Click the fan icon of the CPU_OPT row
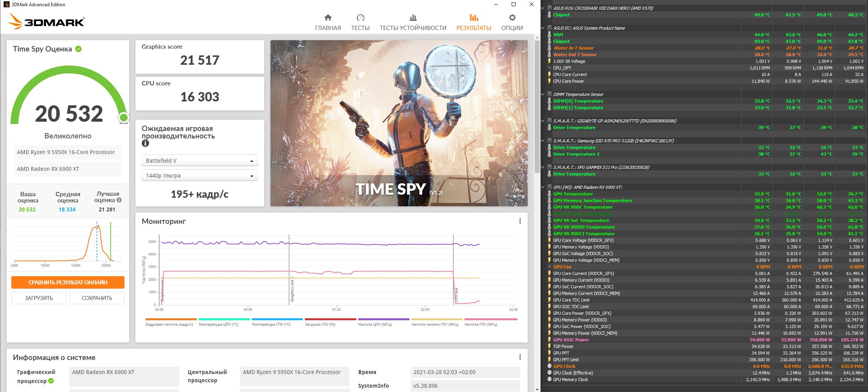The height and width of the screenshot is (392, 868). 549,68
